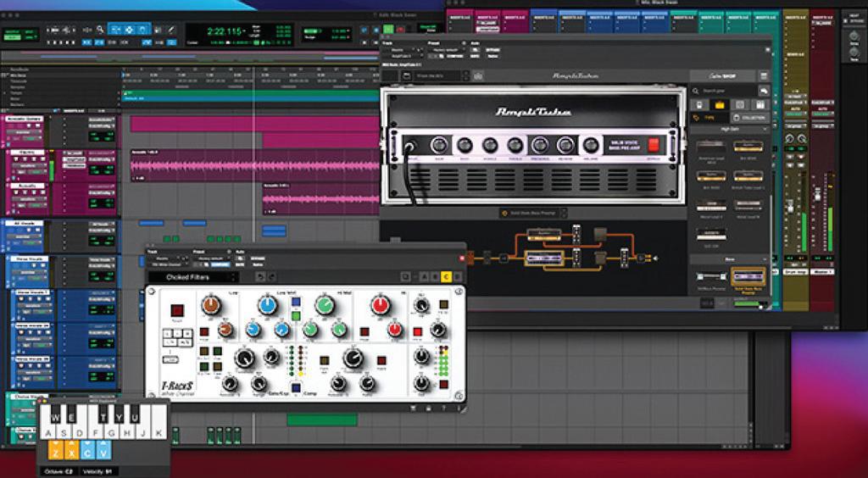This screenshot has height=478, width=868.
Task: Toggle the bright red button in T-RackS Hi section
Action: pyautogui.click(x=417, y=332)
